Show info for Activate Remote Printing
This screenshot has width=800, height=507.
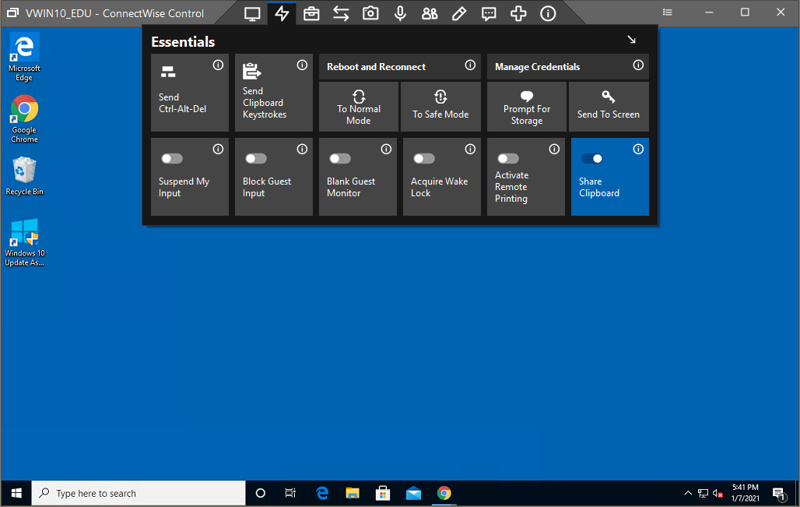[x=554, y=149]
